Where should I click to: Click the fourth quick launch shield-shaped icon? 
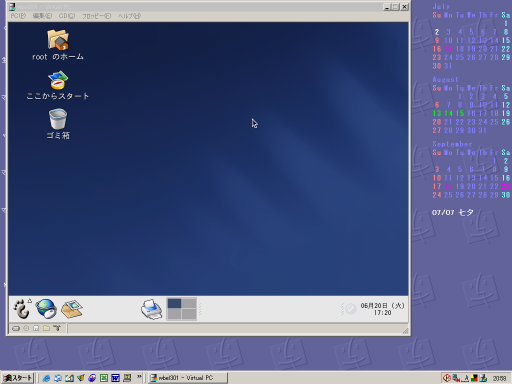point(81,378)
